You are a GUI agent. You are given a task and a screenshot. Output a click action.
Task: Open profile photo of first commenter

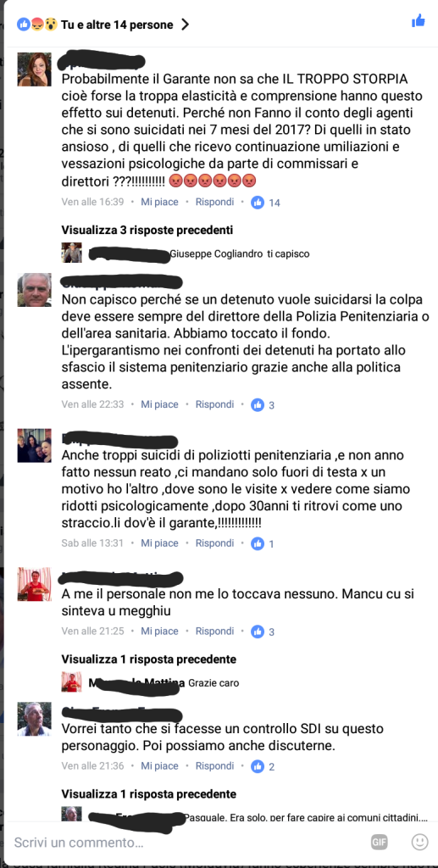click(34, 70)
